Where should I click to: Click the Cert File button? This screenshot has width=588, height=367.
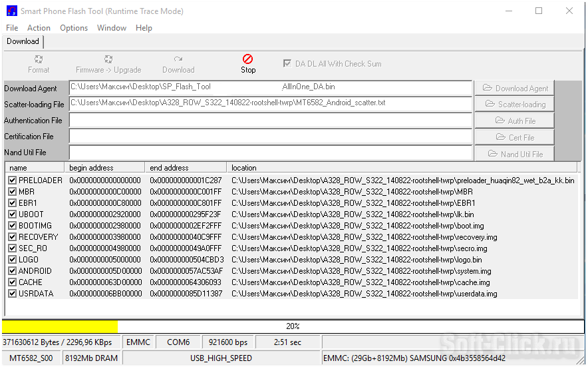(x=514, y=137)
